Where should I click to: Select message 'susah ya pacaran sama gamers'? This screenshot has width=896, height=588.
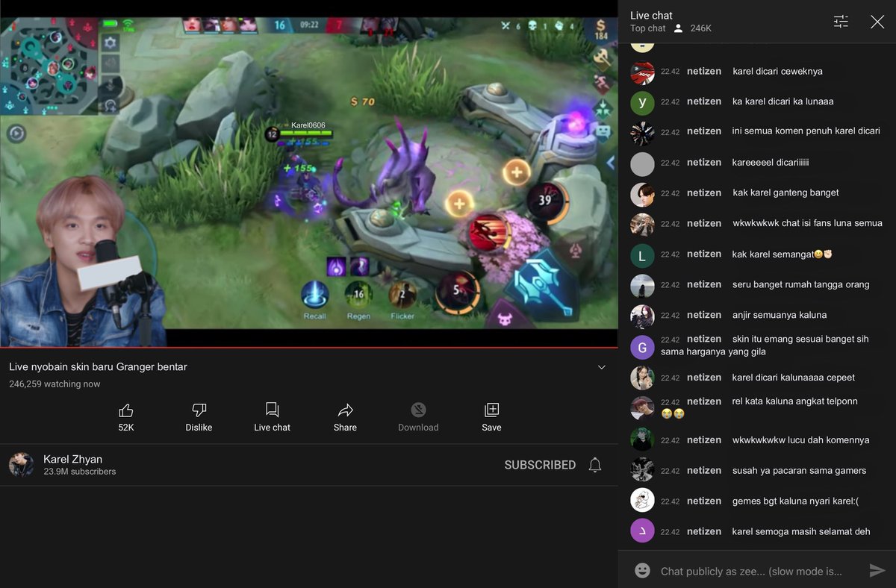click(799, 470)
